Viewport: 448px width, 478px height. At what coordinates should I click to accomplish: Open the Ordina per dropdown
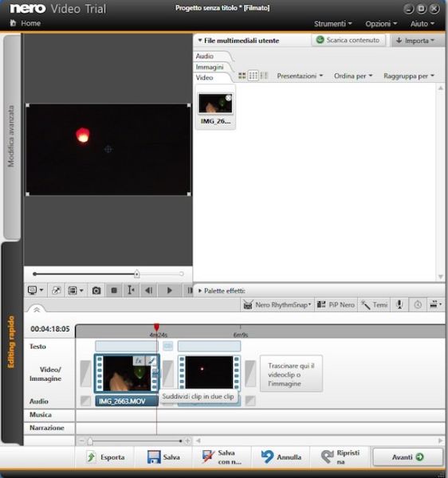[353, 76]
